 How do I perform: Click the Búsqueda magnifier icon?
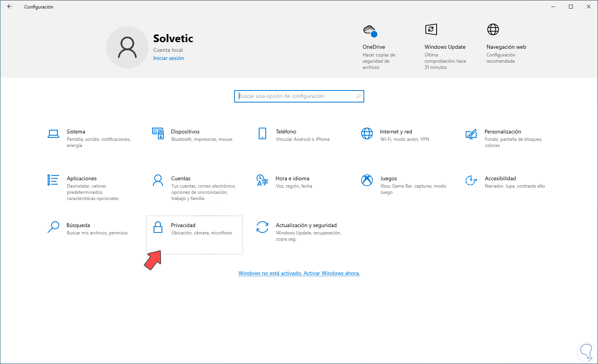coord(53,227)
